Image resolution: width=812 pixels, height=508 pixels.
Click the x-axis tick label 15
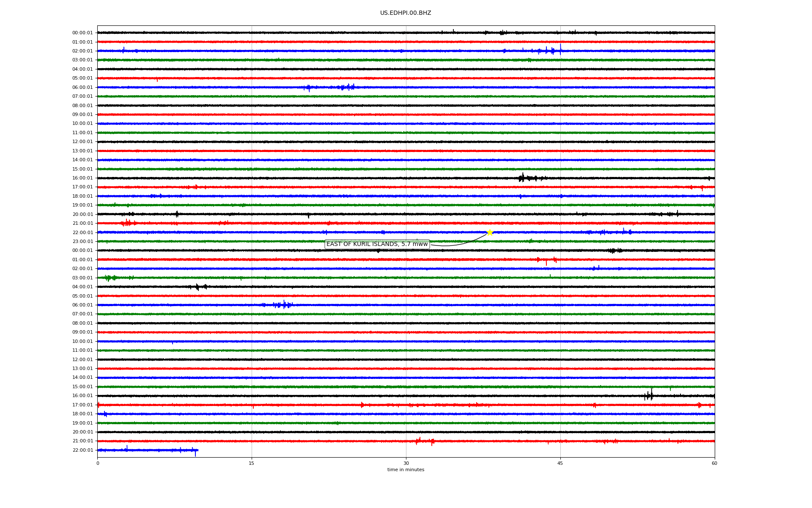252,463
